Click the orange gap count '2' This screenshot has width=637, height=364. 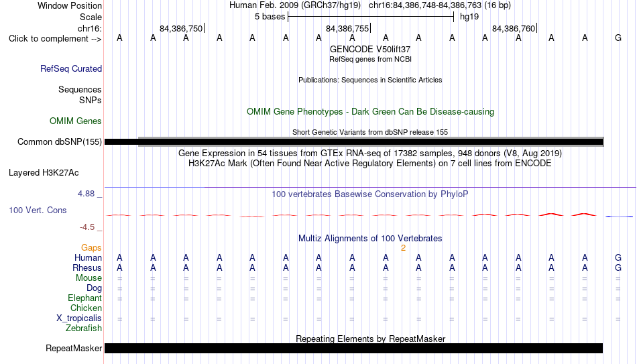click(403, 248)
